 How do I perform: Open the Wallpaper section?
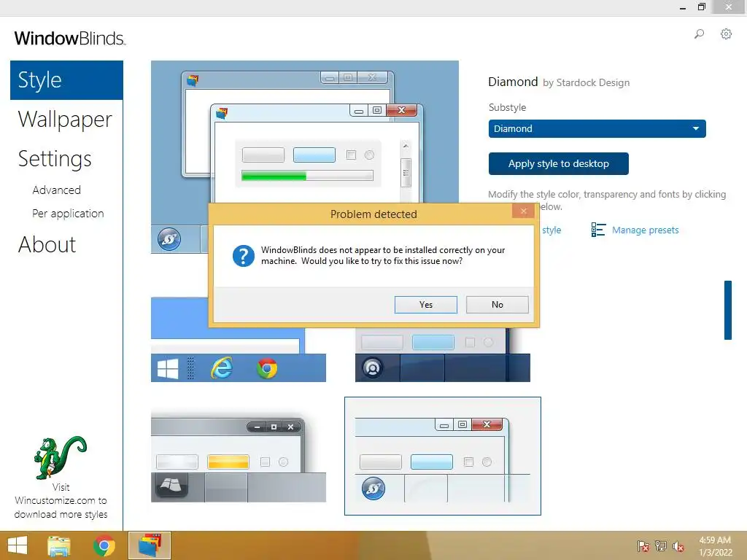[65, 119]
